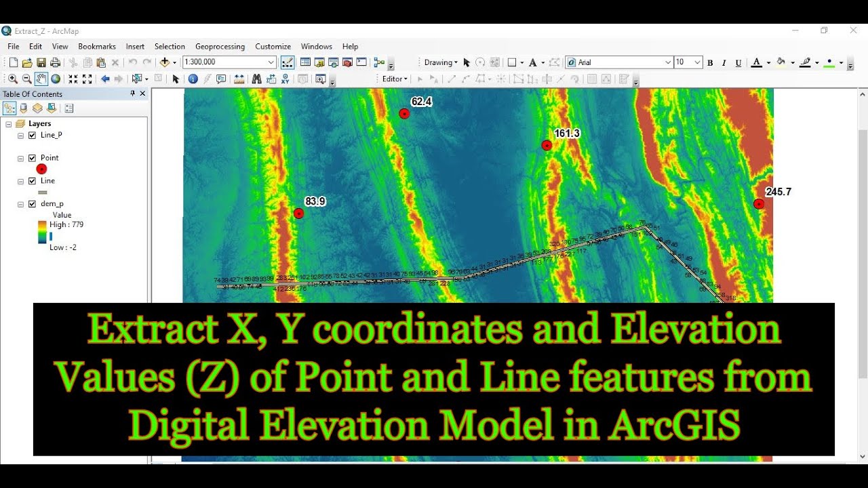Click the vertical map scrollbar
Image resolution: width=868 pixels, height=488 pixels.
pos(863,253)
